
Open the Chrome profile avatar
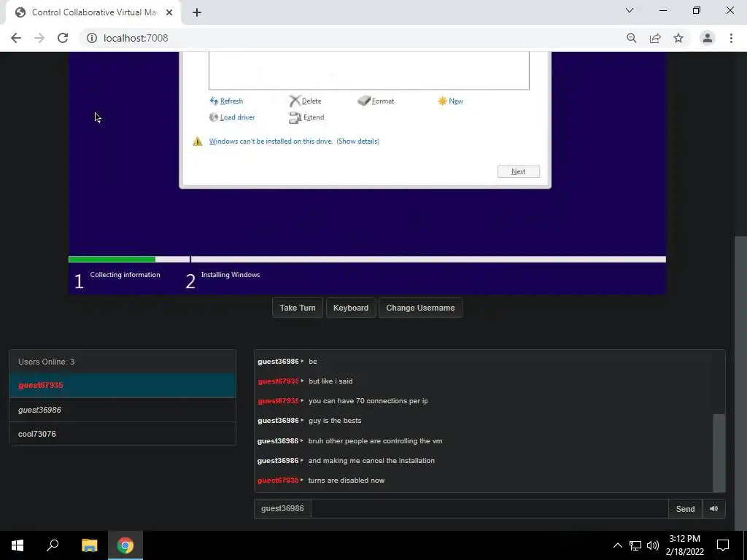point(708,38)
